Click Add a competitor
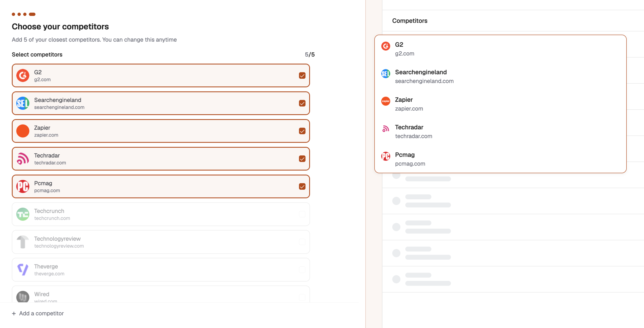This screenshot has height=328, width=644. 38,313
